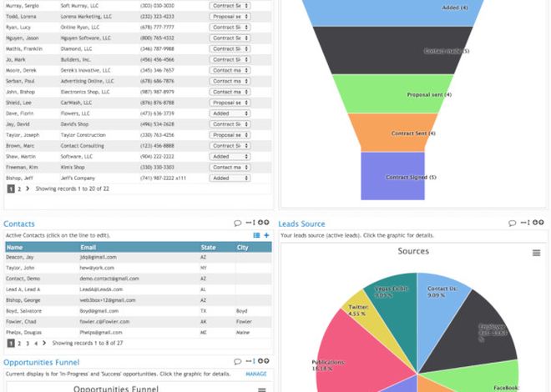Open status dropdown for Freeman, Kim

pos(230,168)
